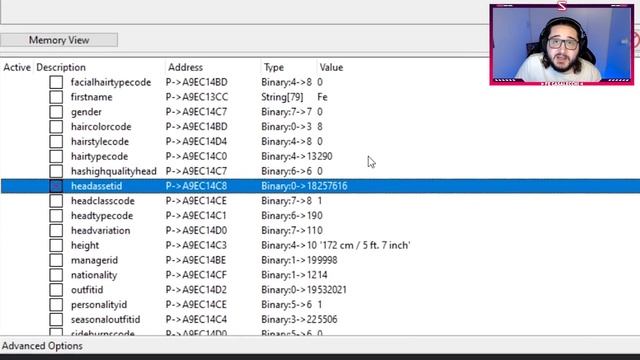640x360 pixels.
Task: Click address P->A9EC14C3 of height
Action: click(196, 245)
